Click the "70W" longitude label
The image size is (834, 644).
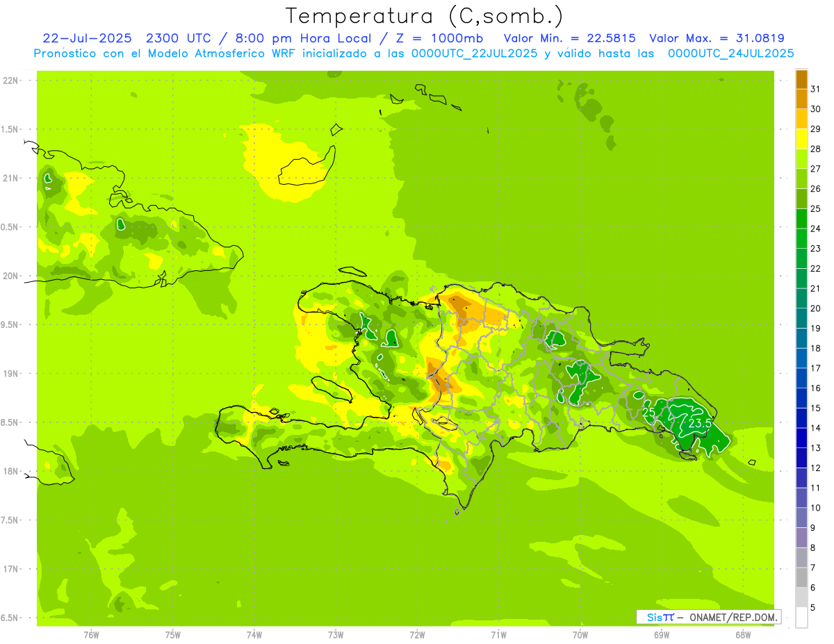point(580,634)
